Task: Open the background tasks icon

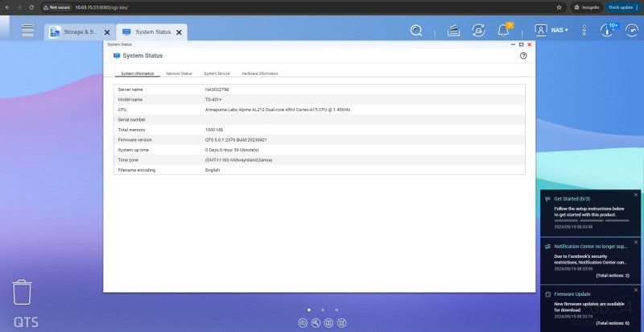Action: click(453, 31)
